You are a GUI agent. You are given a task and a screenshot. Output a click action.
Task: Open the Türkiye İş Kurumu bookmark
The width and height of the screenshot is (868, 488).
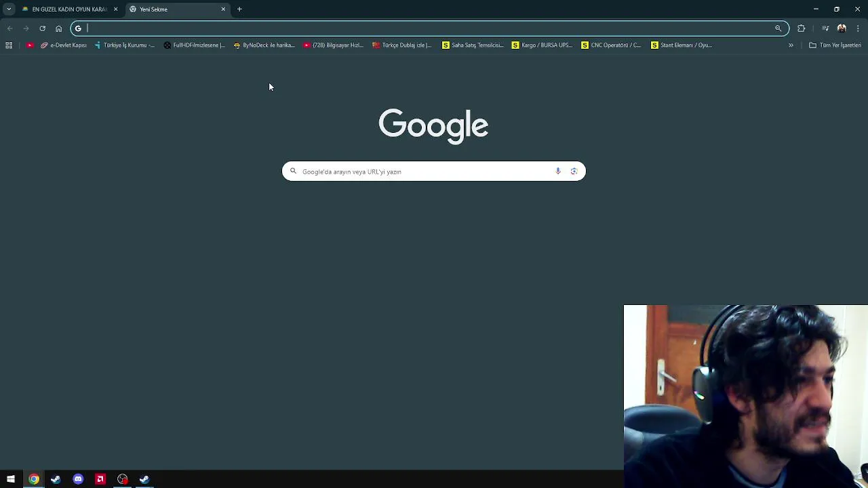[125, 45]
